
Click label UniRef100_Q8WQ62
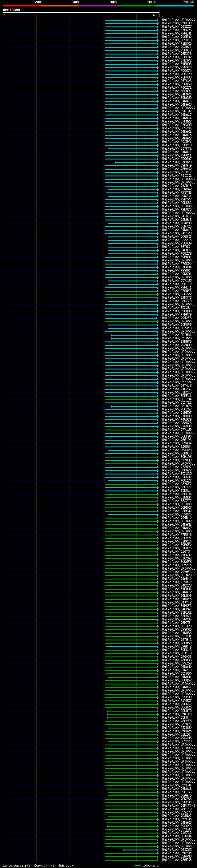(x=176, y=680)
